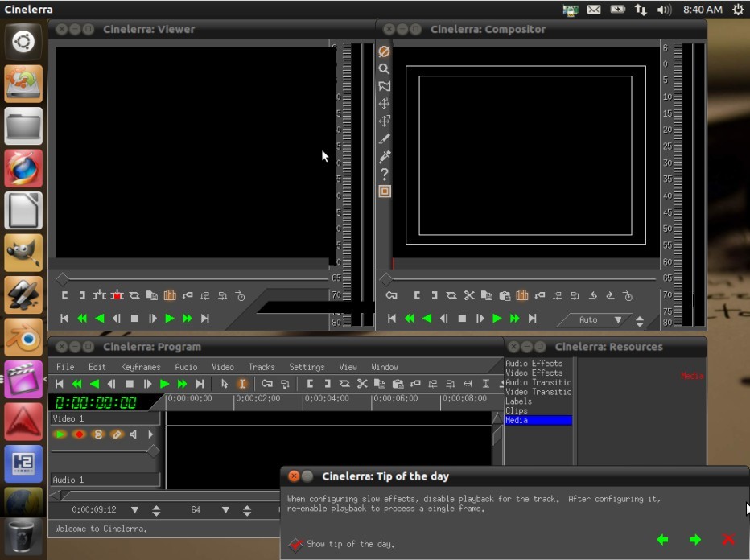Open the Keyframes menu
This screenshot has height=560, width=750.
(140, 367)
